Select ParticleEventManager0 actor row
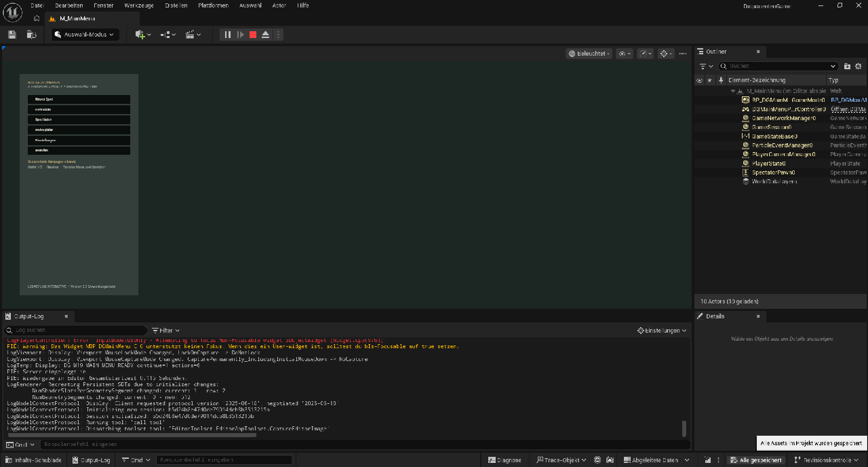Image resolution: width=868 pixels, height=467 pixels. coord(781,145)
